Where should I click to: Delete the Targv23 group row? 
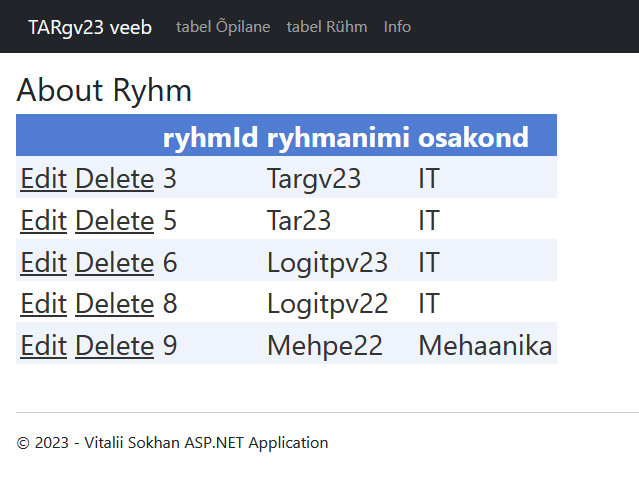115,179
